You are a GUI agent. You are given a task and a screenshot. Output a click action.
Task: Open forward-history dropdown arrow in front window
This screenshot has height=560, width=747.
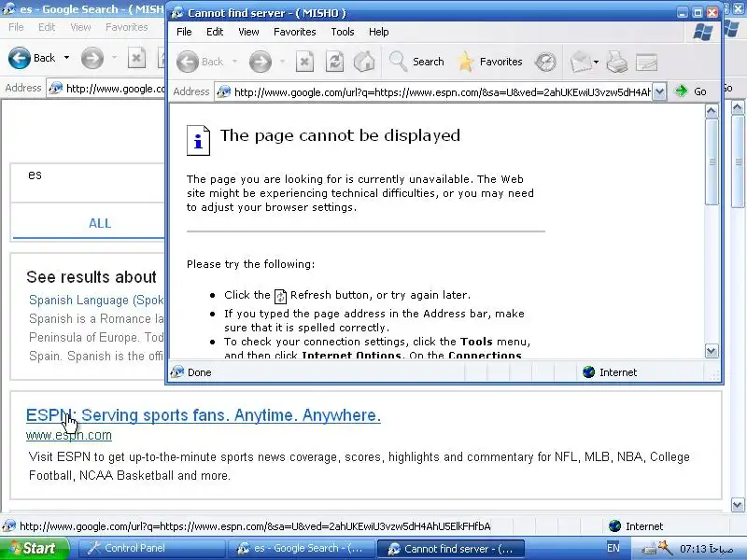tap(282, 62)
